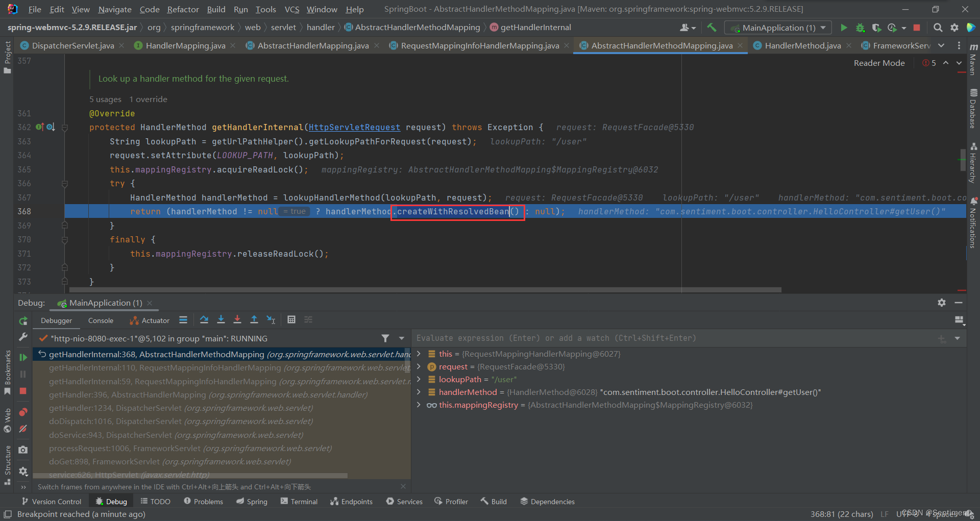The height and width of the screenshot is (521, 980).
Task: Follow HttpServletRequest link in code
Action: [354, 127]
